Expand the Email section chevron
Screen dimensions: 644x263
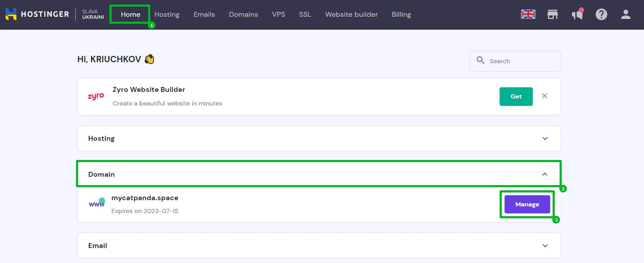[545, 246]
